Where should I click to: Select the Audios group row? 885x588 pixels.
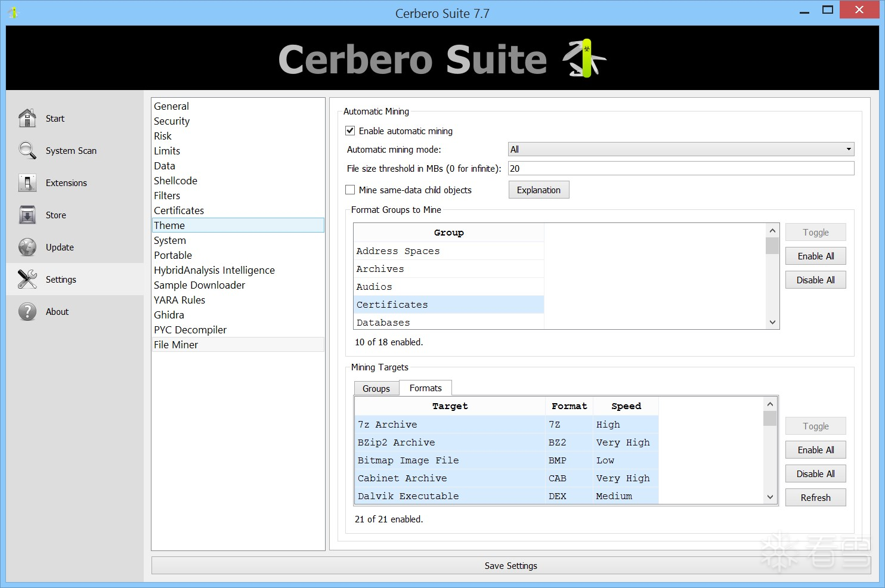click(x=449, y=287)
